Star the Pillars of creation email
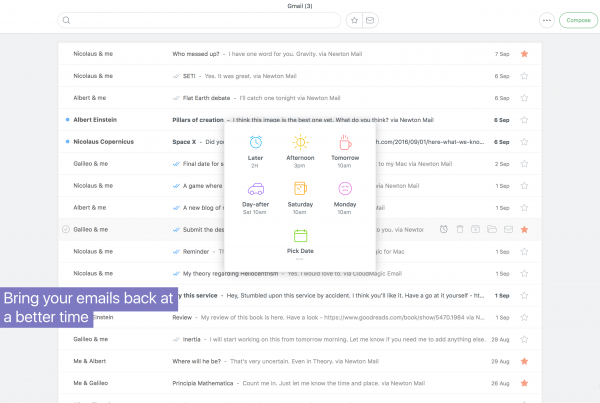 point(524,120)
